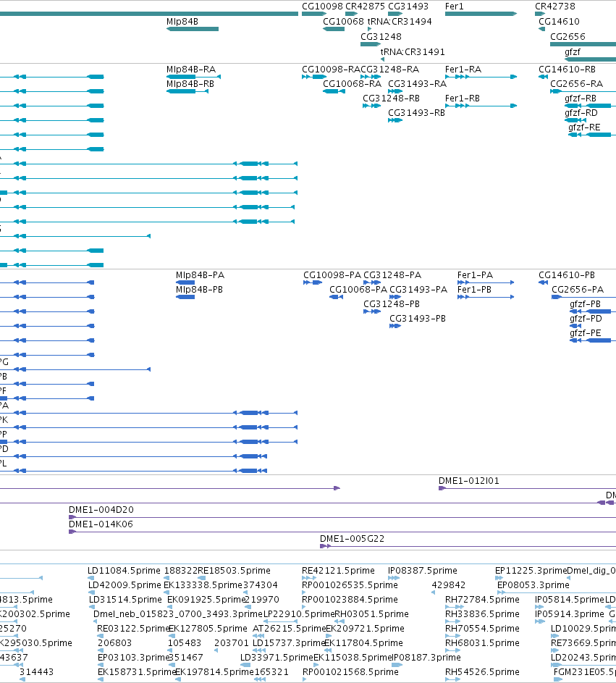
Task: Click the Fer1-RB transcript label
Action: (463, 99)
